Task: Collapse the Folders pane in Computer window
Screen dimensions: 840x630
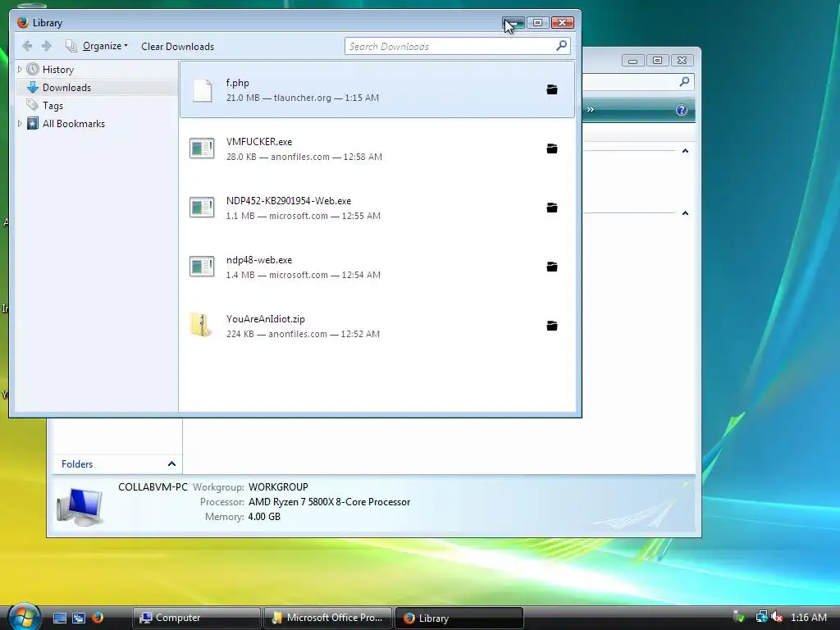Action: point(171,464)
